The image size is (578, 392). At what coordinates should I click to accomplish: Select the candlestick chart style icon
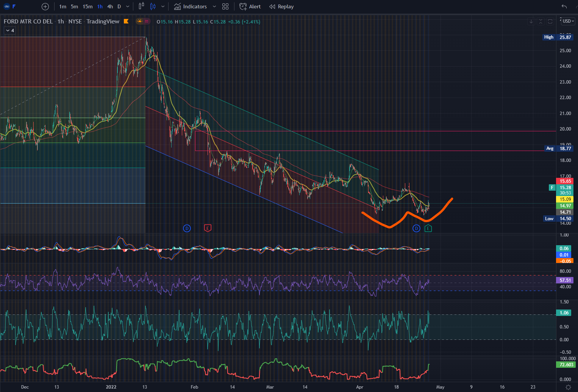(153, 6)
